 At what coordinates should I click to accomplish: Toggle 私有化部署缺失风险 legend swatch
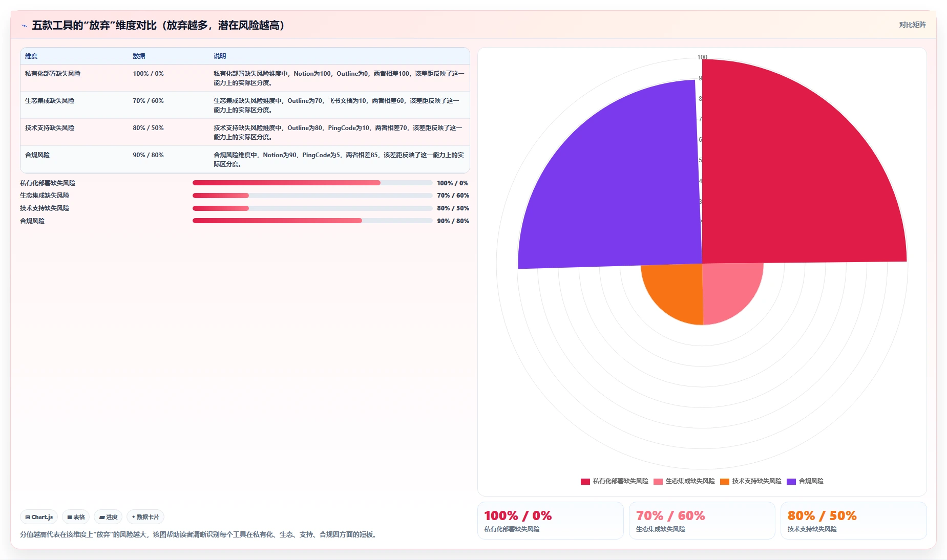(585, 481)
